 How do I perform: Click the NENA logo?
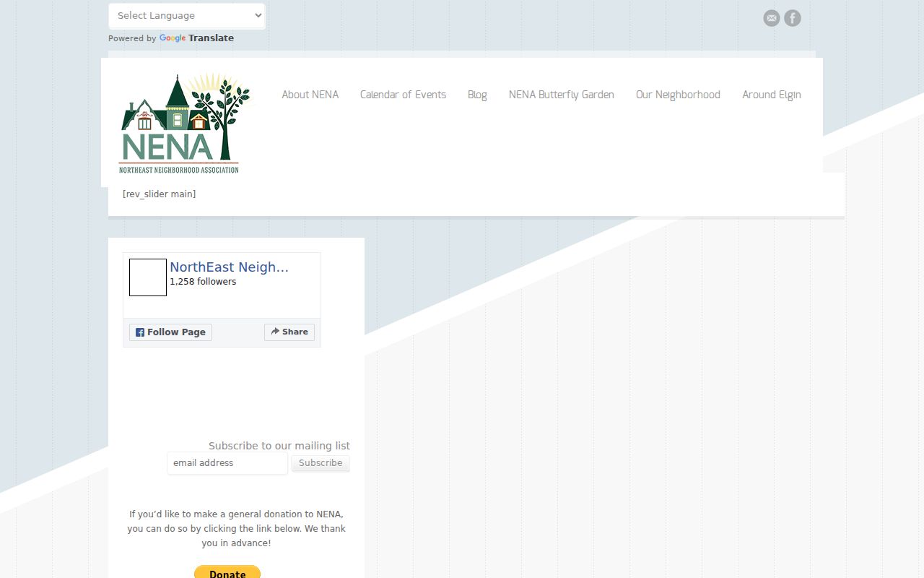[x=185, y=123]
